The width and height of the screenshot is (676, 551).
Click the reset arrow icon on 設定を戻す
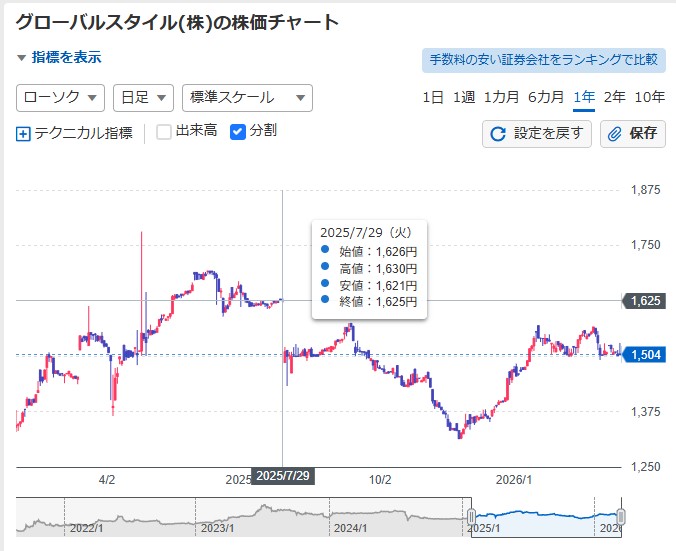click(498, 133)
